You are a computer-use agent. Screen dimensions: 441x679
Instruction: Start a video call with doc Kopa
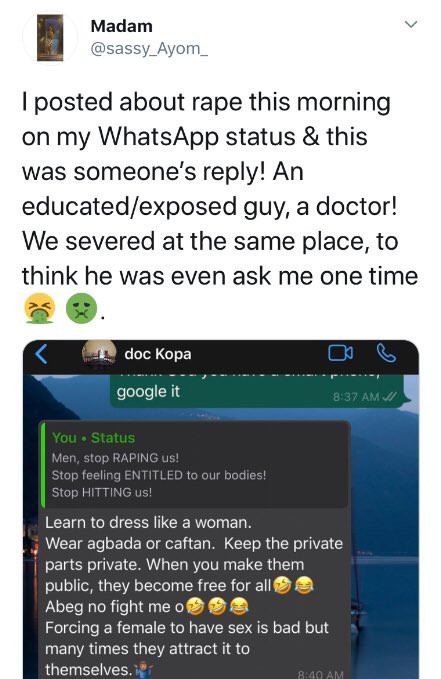[x=340, y=353]
